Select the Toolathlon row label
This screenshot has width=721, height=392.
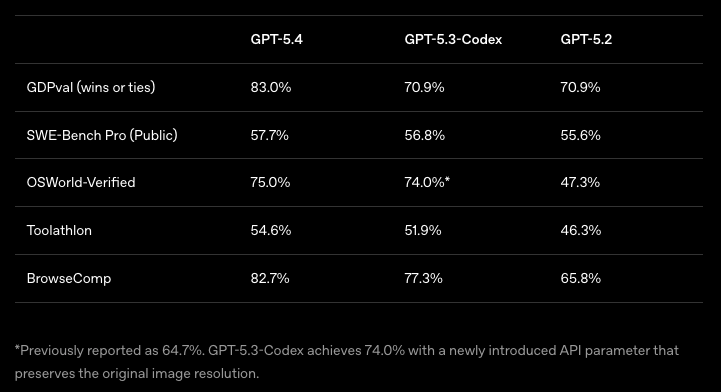tap(59, 230)
